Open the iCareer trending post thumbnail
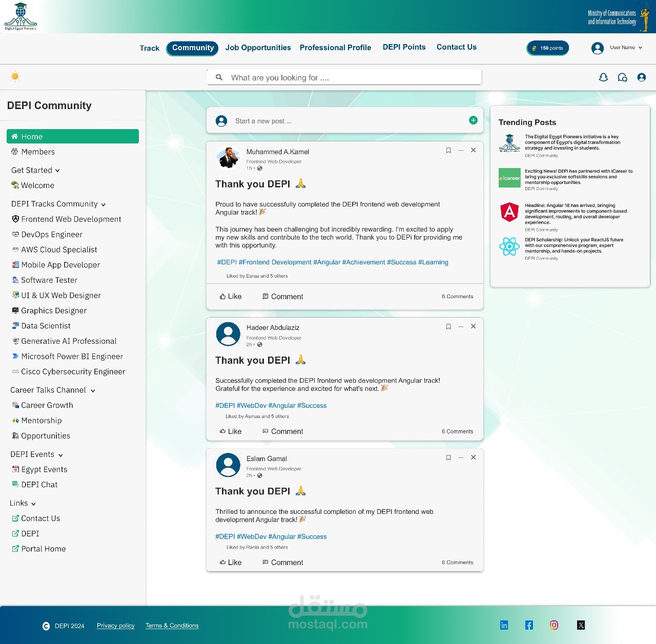 [x=509, y=178]
